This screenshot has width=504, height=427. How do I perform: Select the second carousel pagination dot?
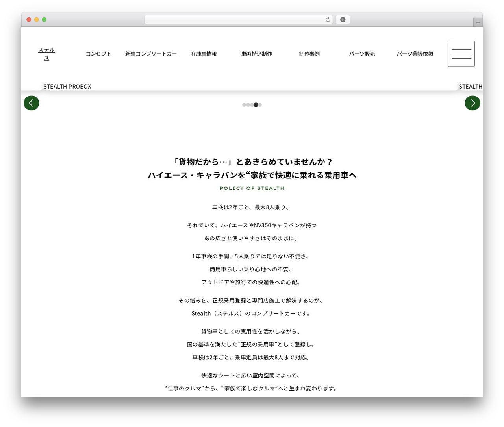[248, 105]
